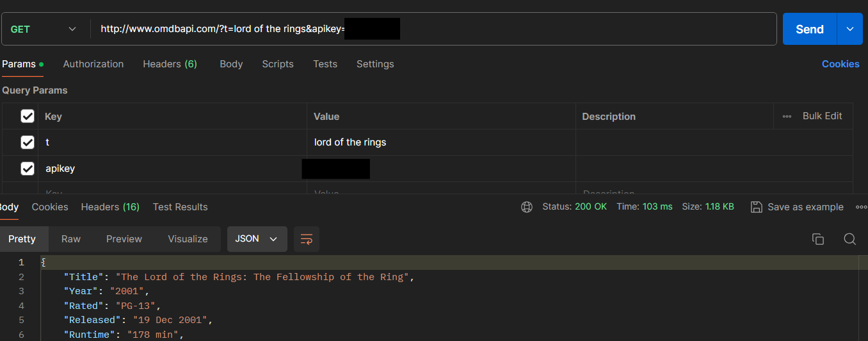Screen dimensions: 868x341
Task: Click the network globe icon beside Status
Action: click(527, 207)
